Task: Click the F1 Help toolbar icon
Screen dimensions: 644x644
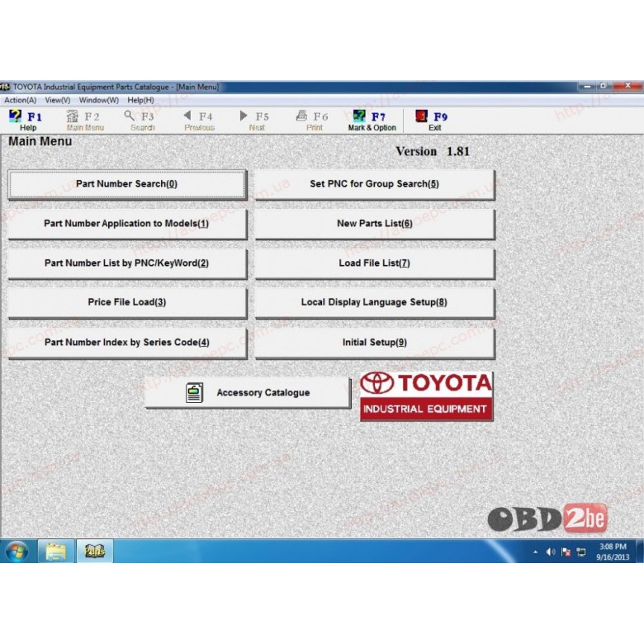Action: pos(15,116)
